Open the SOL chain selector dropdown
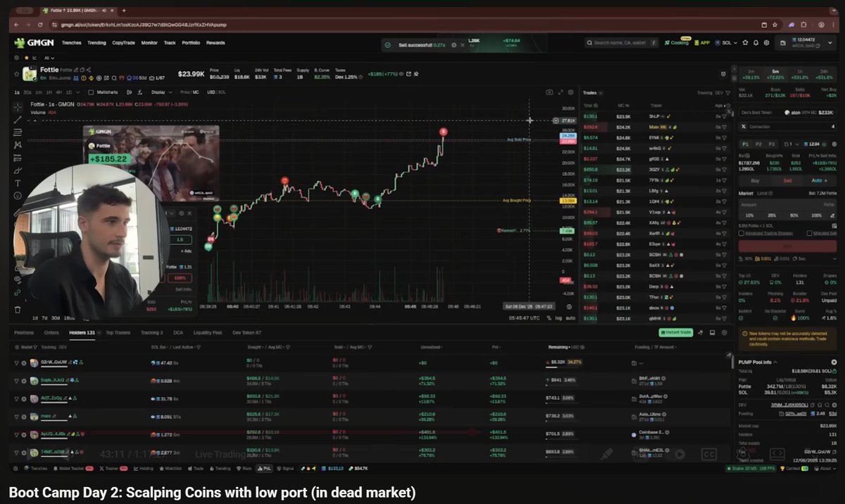 coord(726,43)
